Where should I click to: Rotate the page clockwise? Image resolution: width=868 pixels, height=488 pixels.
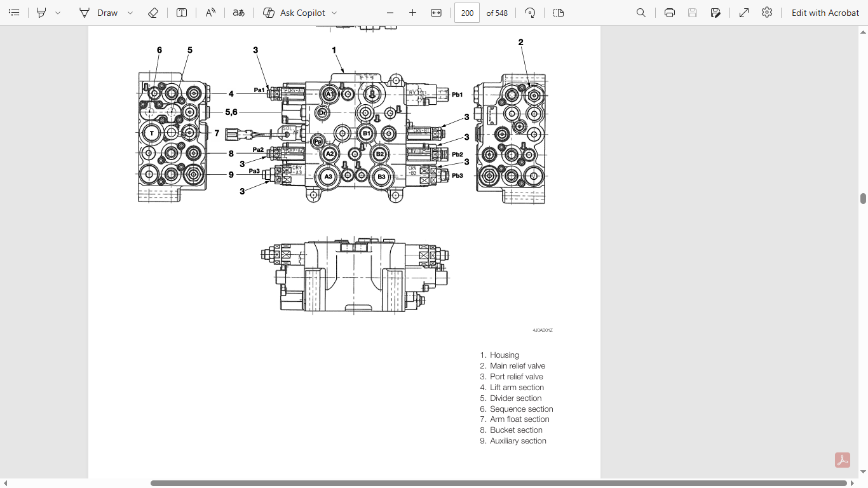530,13
